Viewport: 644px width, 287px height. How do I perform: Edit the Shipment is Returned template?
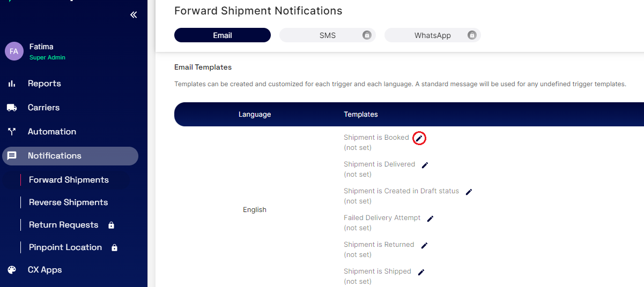424,246
